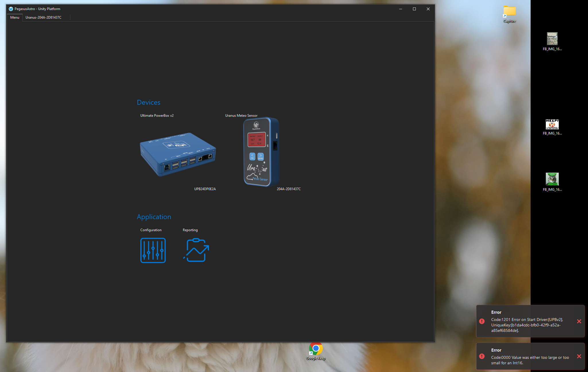Screen dimensions: 588x372
Task: Click the PegasusAstro app logo in title bar
Action: click(x=11, y=9)
